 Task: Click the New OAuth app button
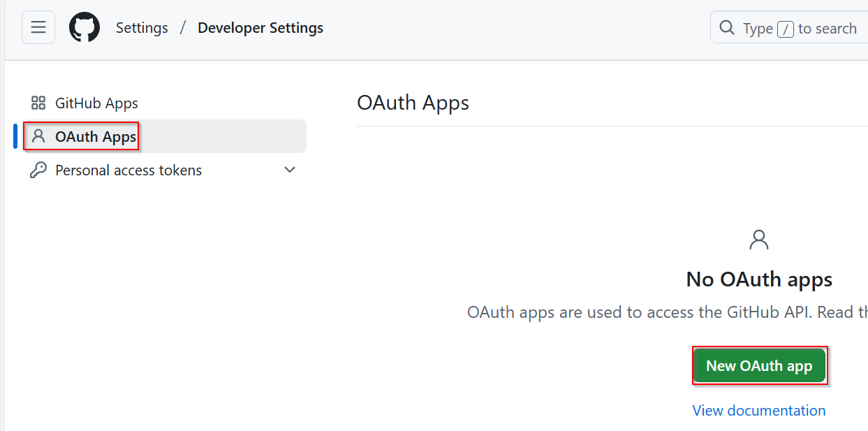tap(759, 365)
